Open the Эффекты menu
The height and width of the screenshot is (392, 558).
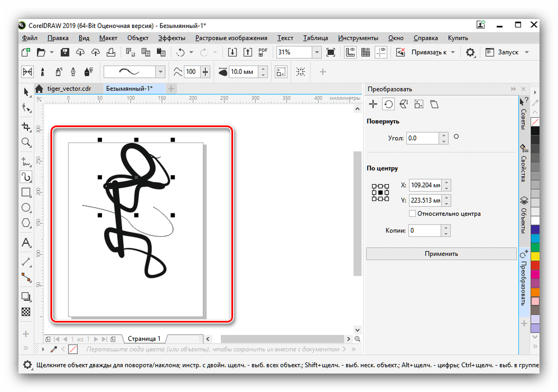pos(171,38)
